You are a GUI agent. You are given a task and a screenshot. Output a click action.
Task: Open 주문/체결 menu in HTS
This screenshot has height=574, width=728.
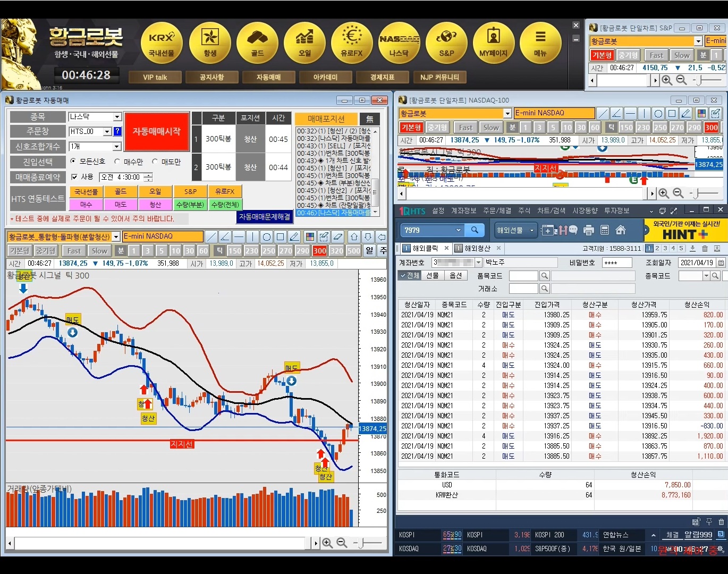pyautogui.click(x=497, y=211)
